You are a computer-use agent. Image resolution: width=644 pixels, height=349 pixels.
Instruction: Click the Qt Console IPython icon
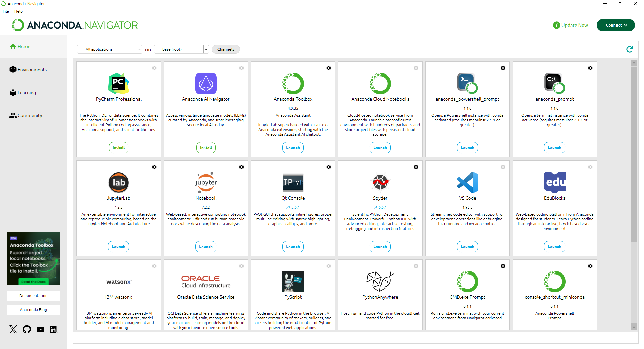pyautogui.click(x=293, y=183)
